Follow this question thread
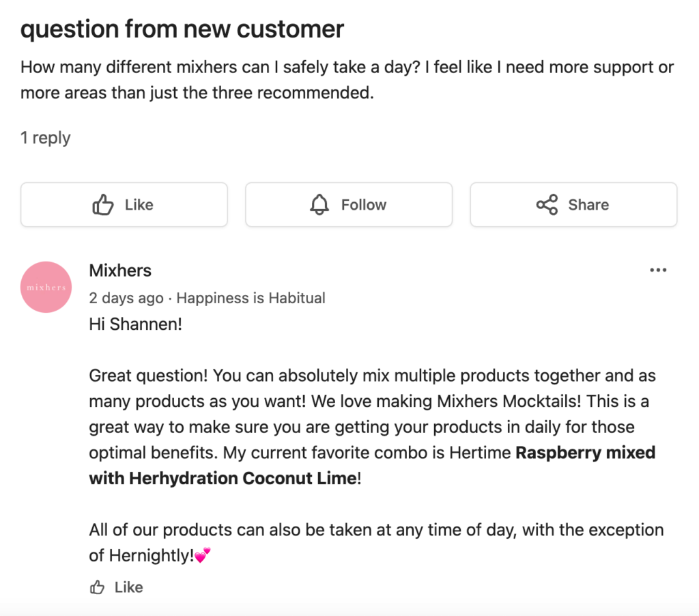 (349, 204)
